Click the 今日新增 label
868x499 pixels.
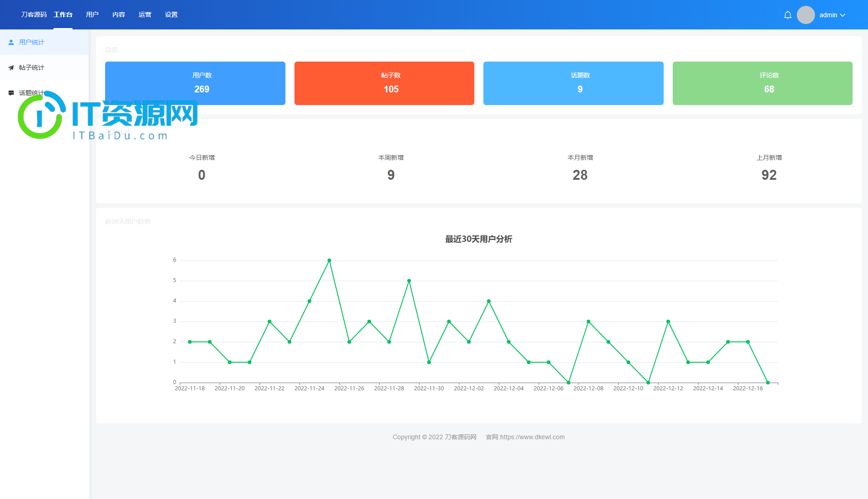(x=202, y=158)
